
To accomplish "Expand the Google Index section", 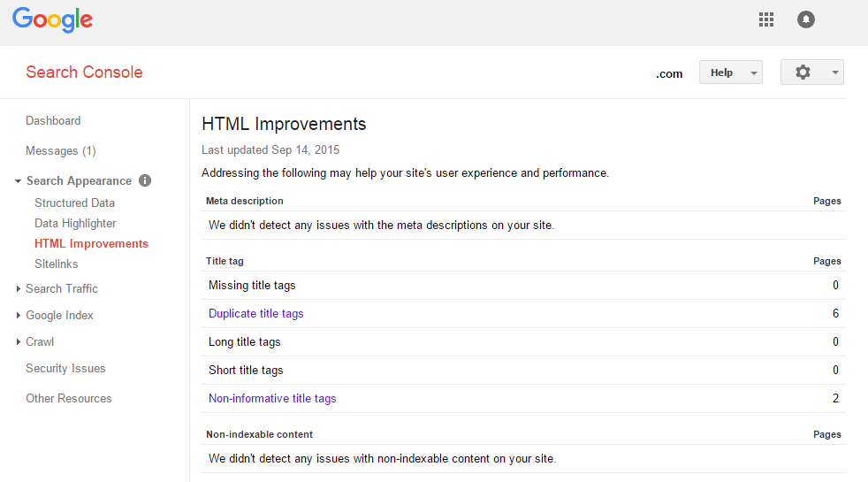I will coord(19,315).
